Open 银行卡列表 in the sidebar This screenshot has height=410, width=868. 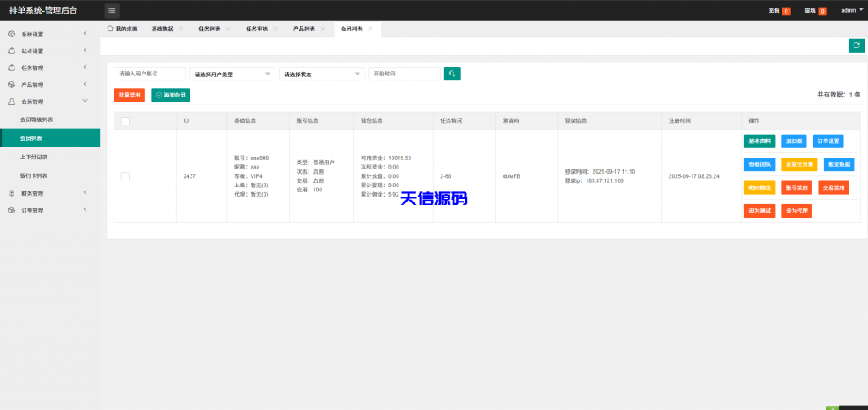(x=34, y=175)
